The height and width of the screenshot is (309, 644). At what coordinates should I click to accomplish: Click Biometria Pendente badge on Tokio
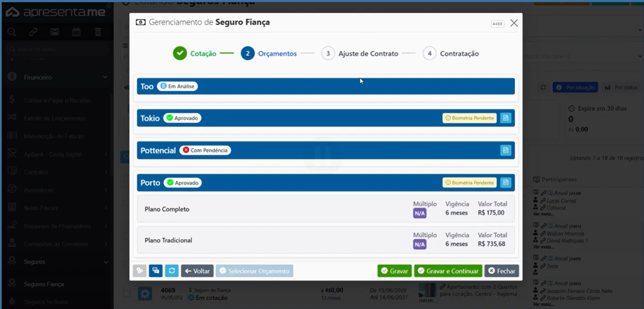[470, 118]
